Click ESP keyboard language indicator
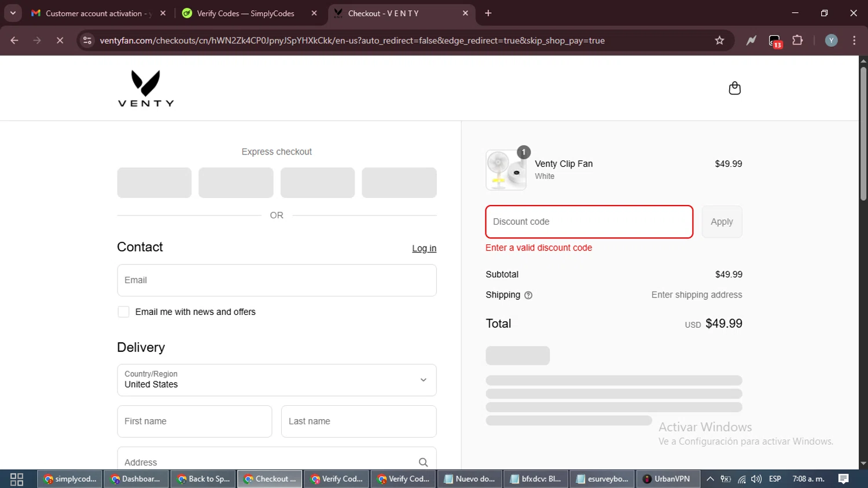The image size is (868, 488). pyautogui.click(x=775, y=479)
